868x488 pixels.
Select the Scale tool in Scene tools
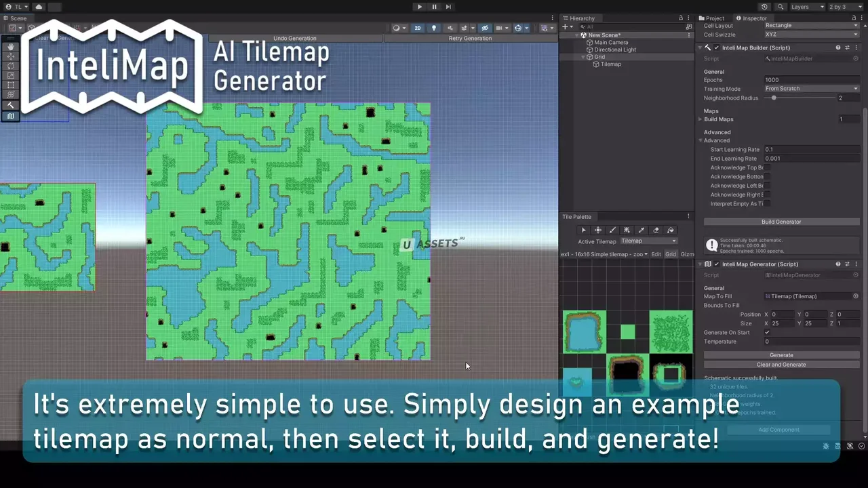pos(10,76)
